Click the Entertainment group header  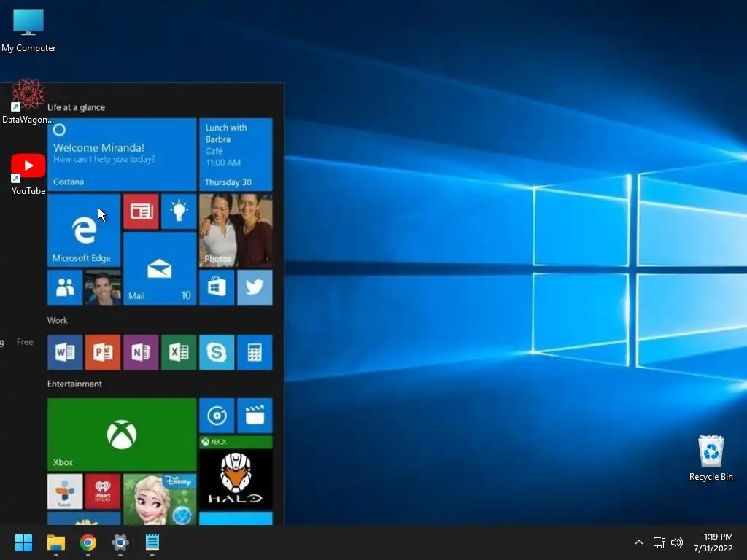click(74, 384)
